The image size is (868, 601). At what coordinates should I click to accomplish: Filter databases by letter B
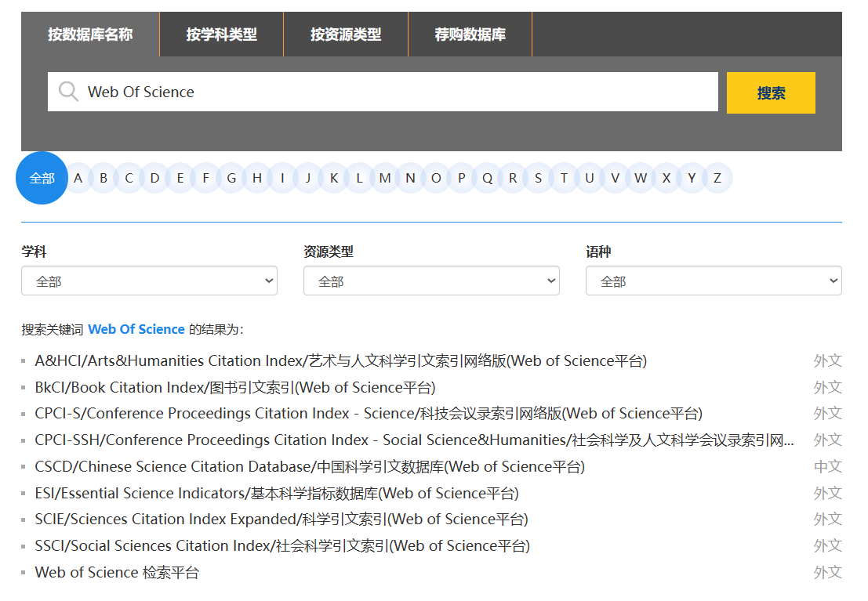(104, 178)
